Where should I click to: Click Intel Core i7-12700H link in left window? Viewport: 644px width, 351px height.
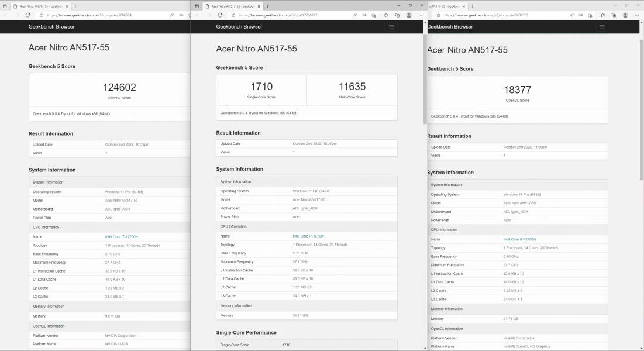click(121, 237)
